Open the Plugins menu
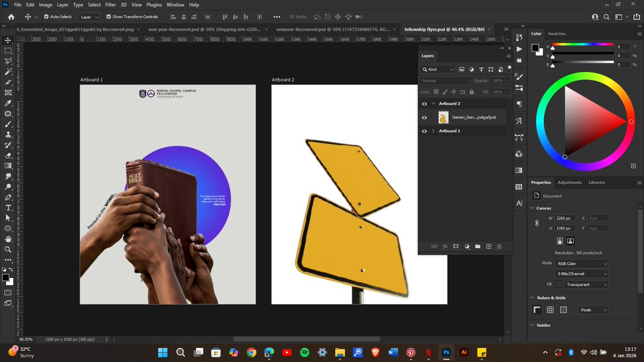This screenshot has height=362, width=644. coord(154,5)
